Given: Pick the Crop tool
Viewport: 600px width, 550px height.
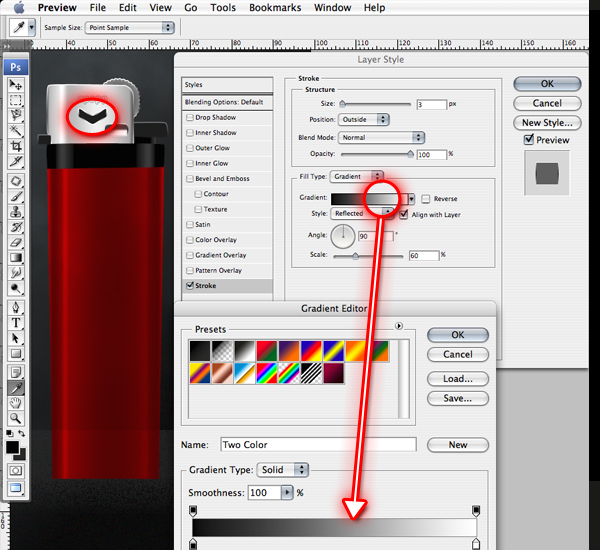Looking at the screenshot, I should point(16,146).
